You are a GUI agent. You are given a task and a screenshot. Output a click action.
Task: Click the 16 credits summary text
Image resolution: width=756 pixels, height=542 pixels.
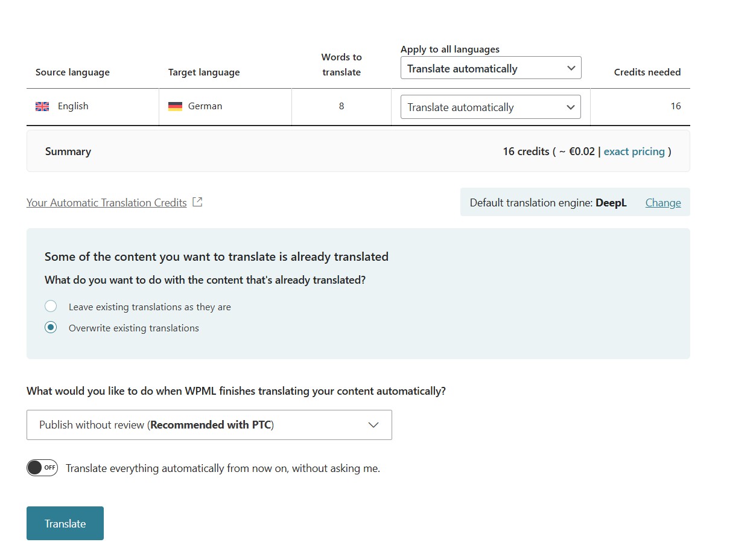point(526,151)
